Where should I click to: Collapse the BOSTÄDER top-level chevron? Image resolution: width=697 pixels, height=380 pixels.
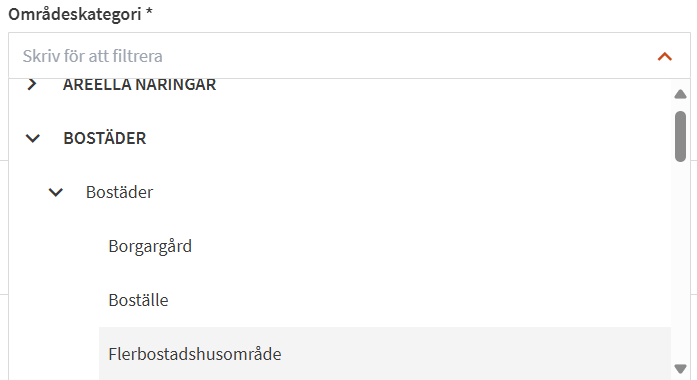pyautogui.click(x=32, y=138)
